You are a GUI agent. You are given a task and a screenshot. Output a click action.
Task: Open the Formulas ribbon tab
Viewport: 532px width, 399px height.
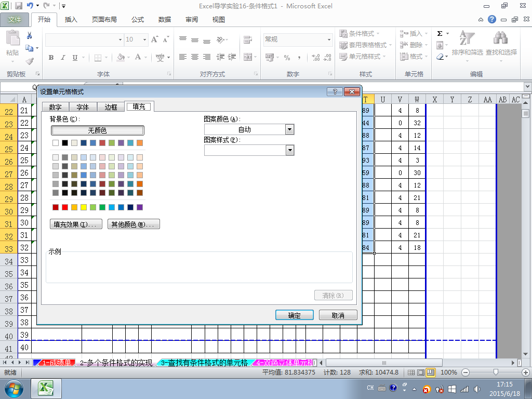[137, 20]
